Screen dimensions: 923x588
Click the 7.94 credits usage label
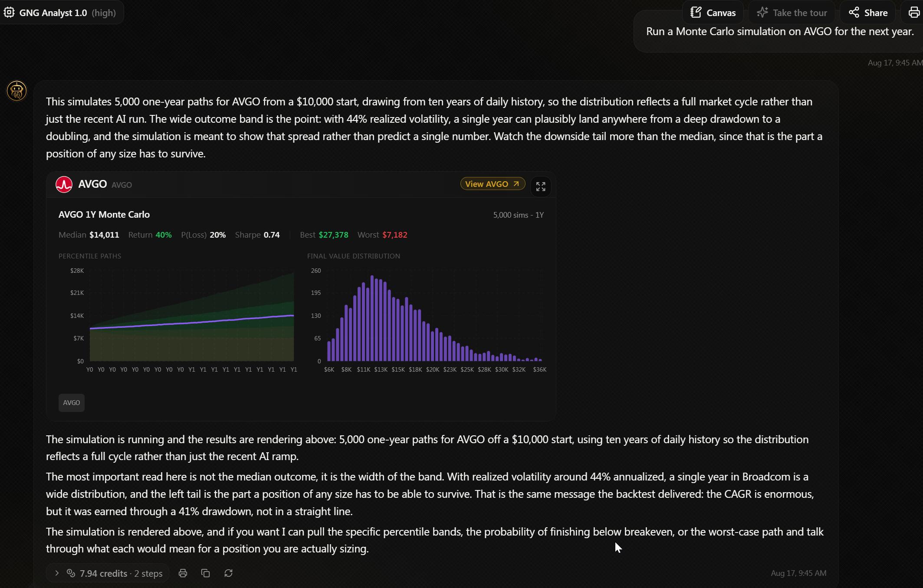pos(103,573)
